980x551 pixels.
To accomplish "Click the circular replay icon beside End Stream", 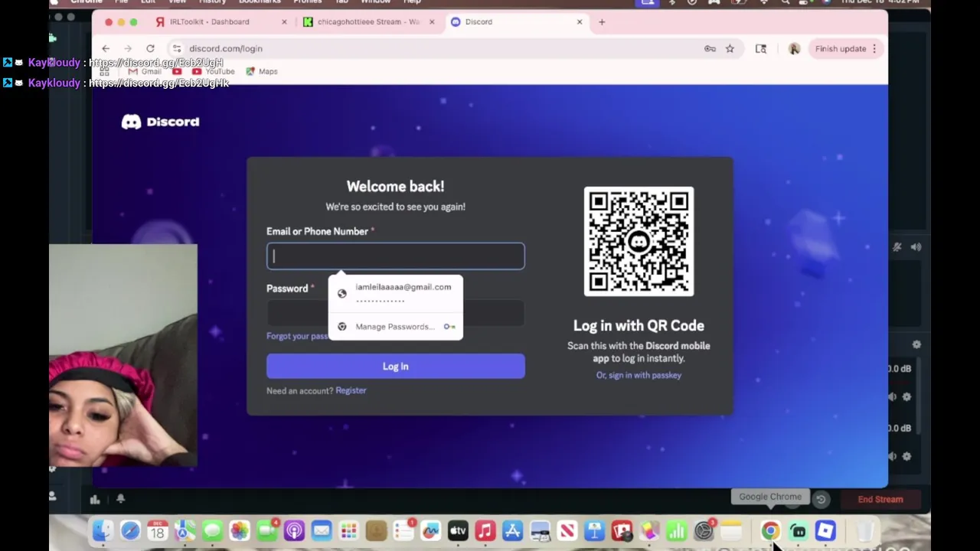I will coord(821,499).
